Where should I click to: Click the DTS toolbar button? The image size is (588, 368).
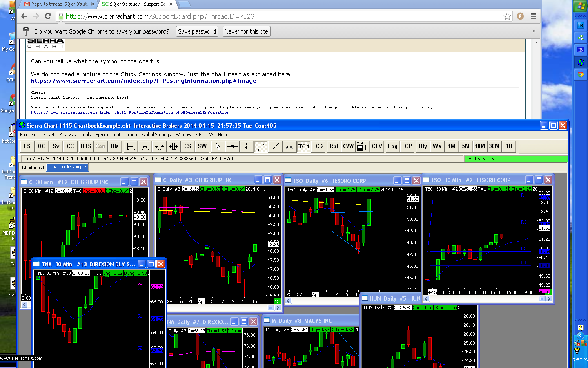tap(86, 146)
